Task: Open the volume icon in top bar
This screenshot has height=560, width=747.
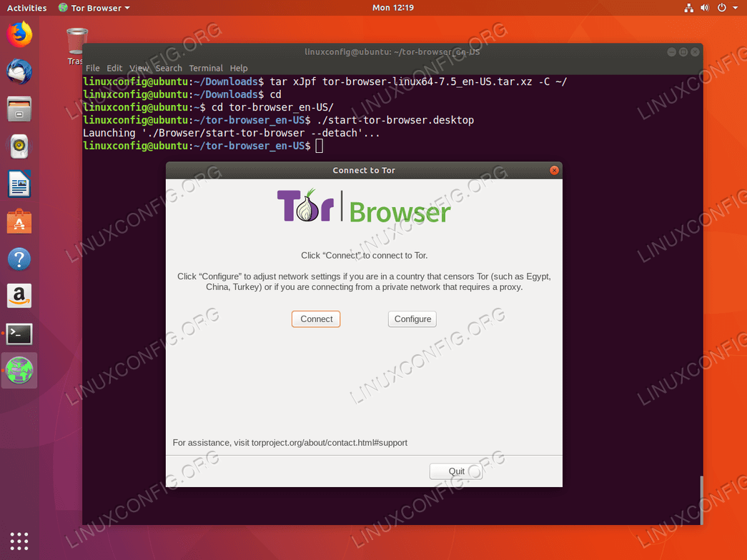Action: [705, 8]
